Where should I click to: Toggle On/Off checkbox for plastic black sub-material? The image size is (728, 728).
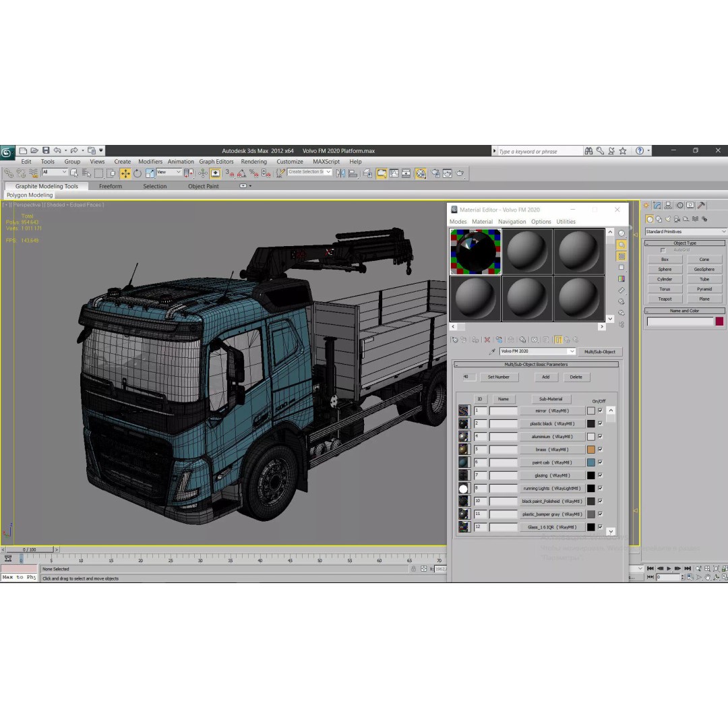[x=600, y=423]
